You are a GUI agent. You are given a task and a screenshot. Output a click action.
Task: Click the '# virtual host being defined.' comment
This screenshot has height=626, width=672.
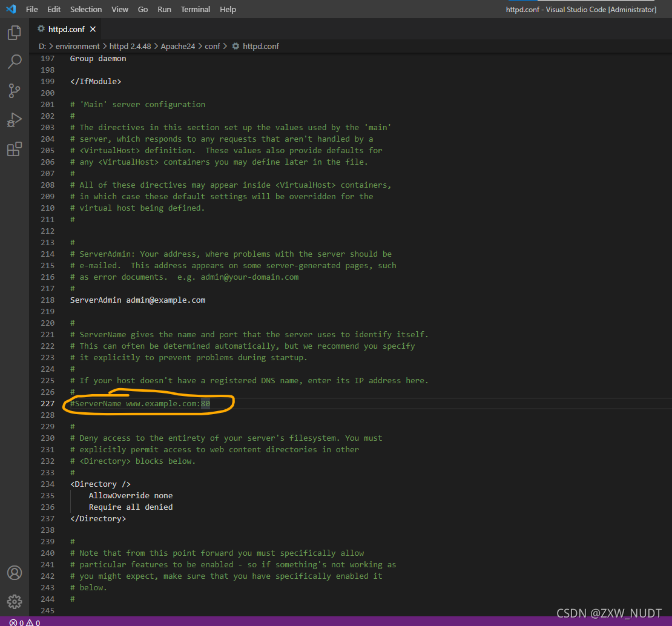click(x=137, y=208)
